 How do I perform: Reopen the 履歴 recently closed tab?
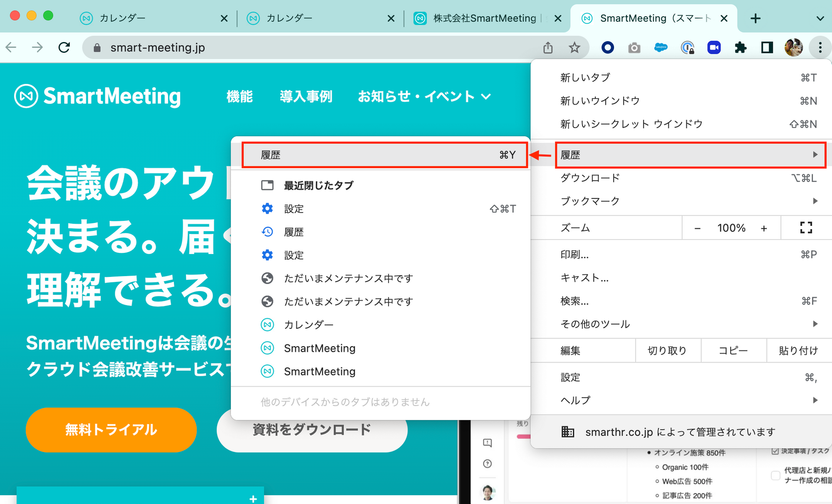(x=381, y=232)
